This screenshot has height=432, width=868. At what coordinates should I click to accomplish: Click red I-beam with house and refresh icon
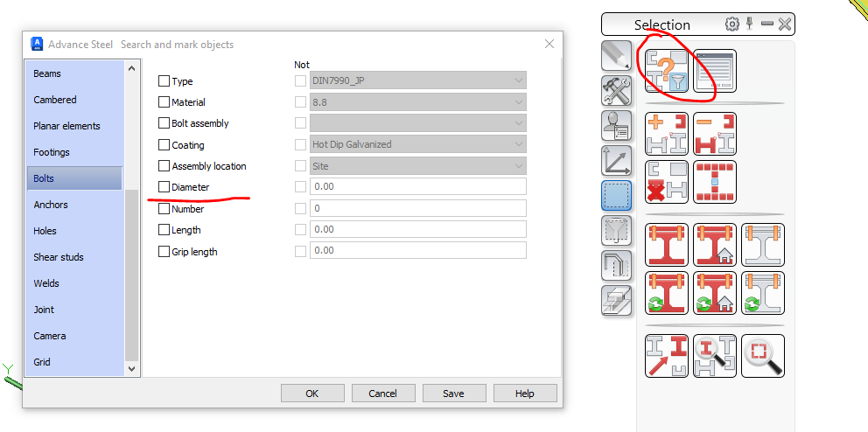pos(715,293)
